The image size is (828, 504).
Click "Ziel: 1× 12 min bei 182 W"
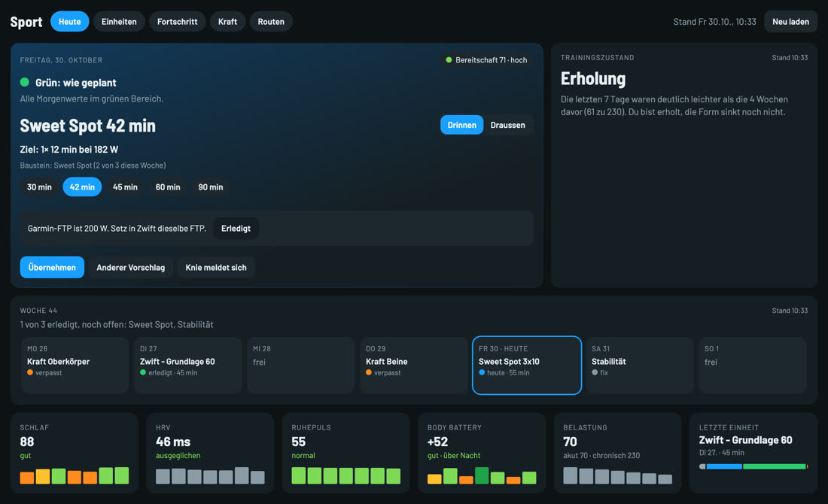69,150
